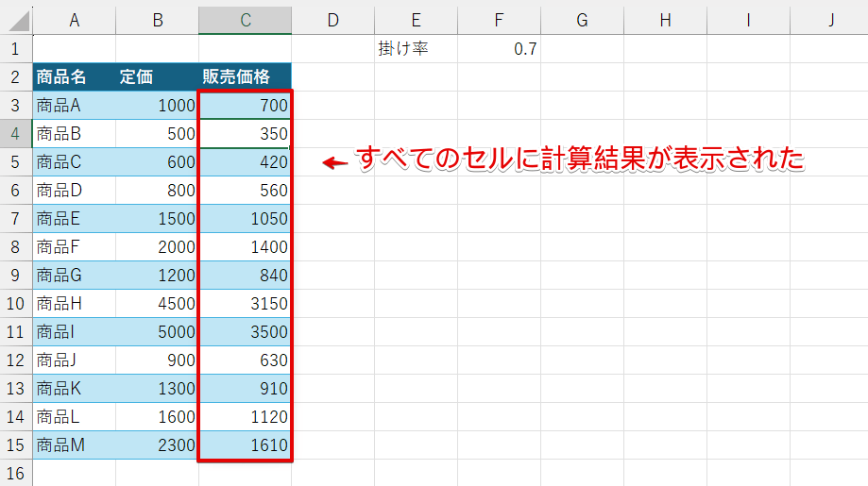868x486 pixels.
Task: Select the 販売価格 cell showing 350
Action: click(x=246, y=133)
